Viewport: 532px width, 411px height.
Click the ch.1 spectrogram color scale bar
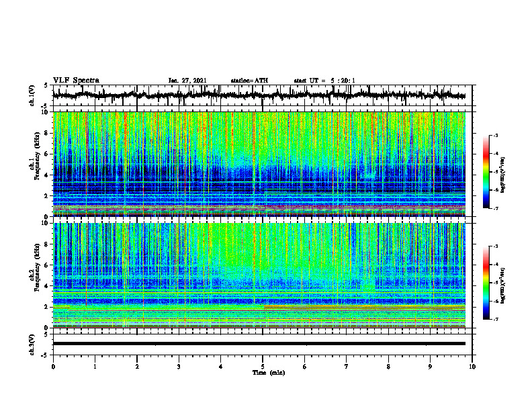coord(486,172)
